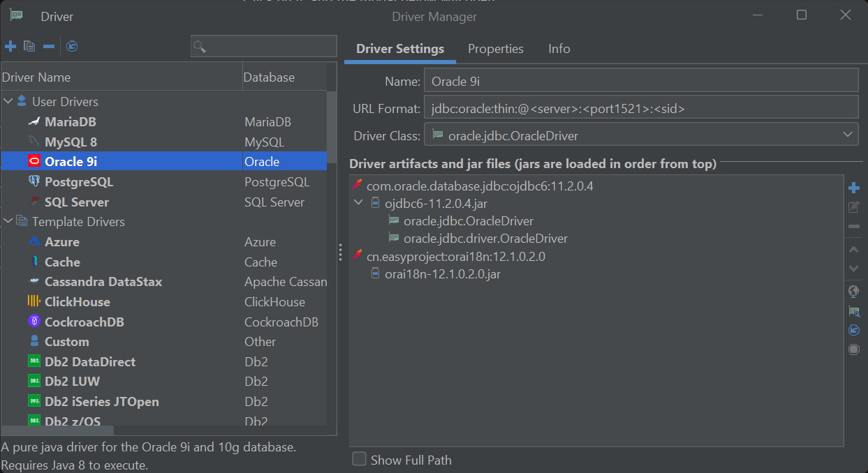Viewport: 868px width, 473px height.
Task: Copy the selected Oracle 9i driver
Action: click(28, 46)
